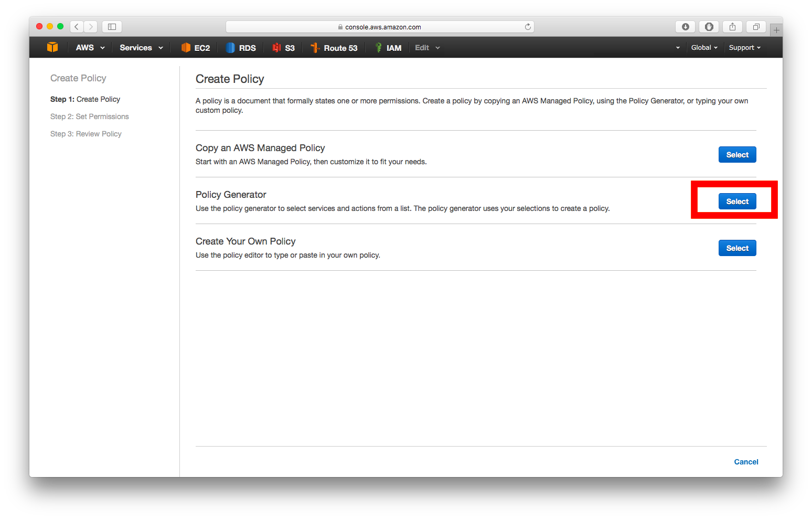Select Copy an AWS Managed Policy
The height and width of the screenshot is (519, 812).
point(737,155)
